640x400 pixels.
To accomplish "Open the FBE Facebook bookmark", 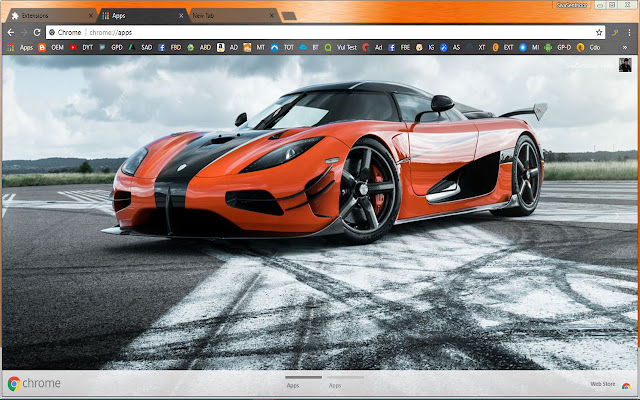I will pos(399,47).
